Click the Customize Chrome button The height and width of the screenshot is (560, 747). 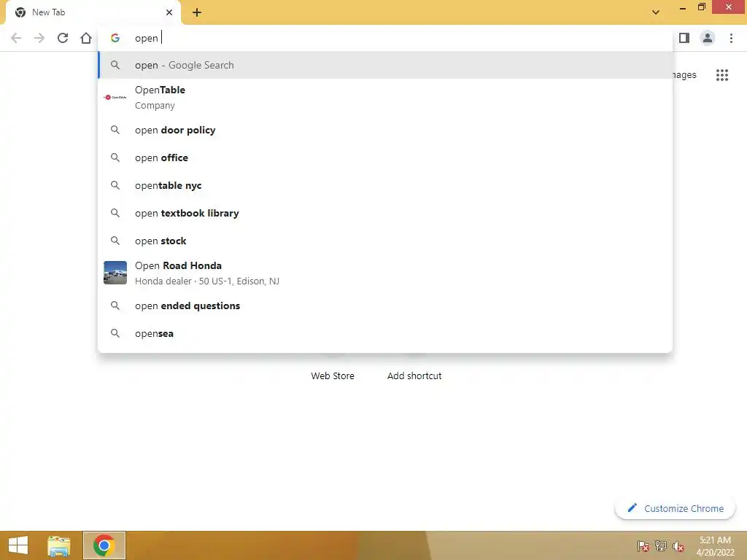point(675,508)
